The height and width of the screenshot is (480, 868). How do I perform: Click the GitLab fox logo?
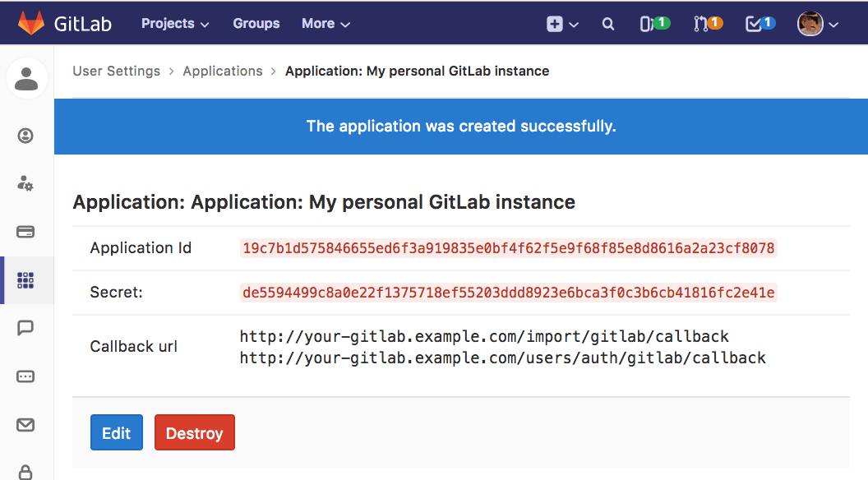(x=33, y=22)
